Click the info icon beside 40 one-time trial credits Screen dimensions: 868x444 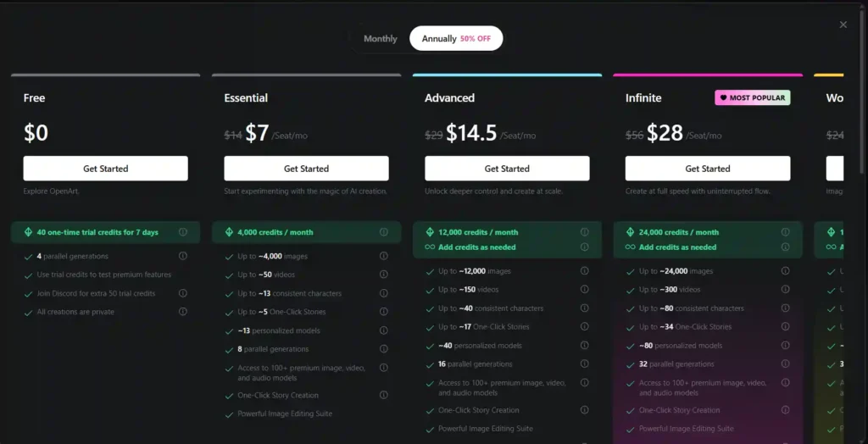click(x=183, y=232)
